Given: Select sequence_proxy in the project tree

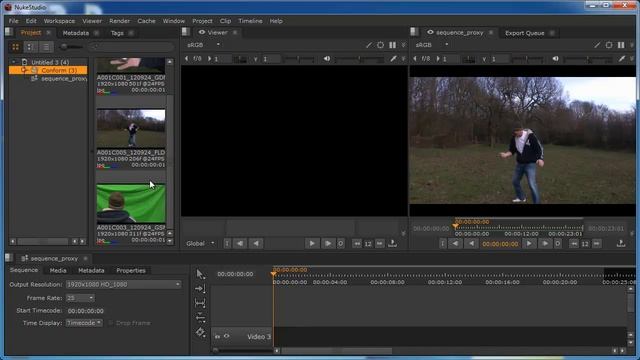Looking at the screenshot, I should point(63,79).
